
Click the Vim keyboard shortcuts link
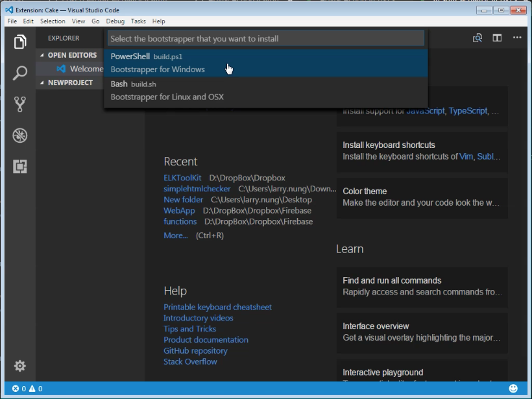(466, 156)
